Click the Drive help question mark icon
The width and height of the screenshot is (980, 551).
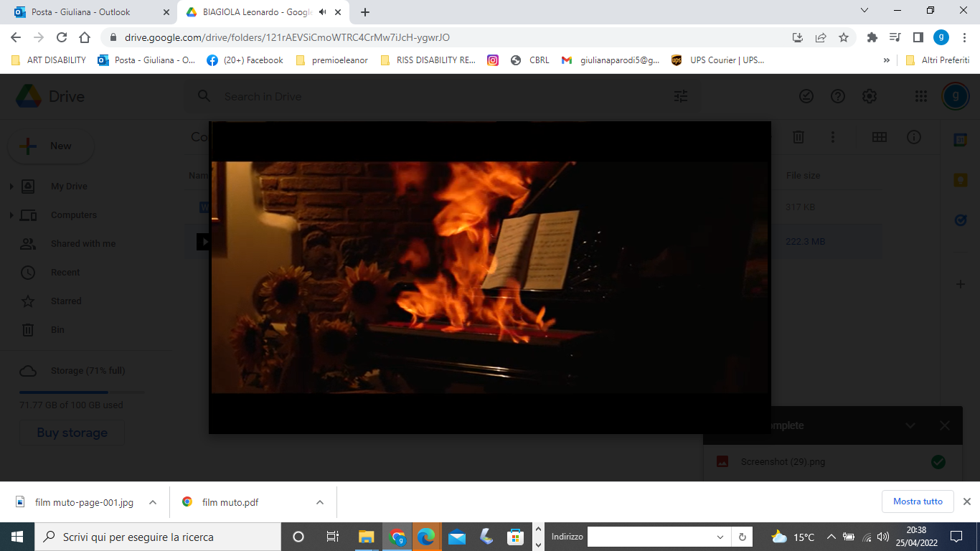837,96
